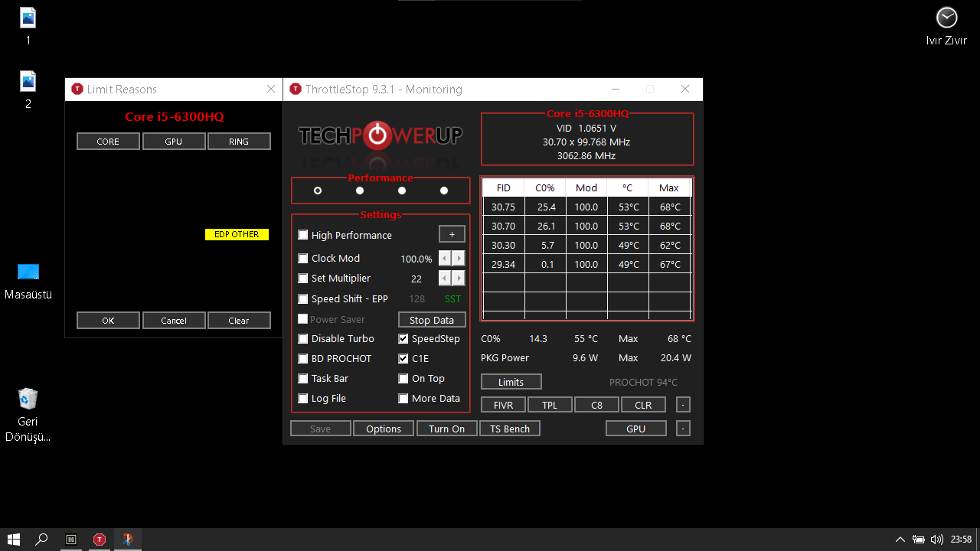Click the PROCHOT 94°C label

coord(643,382)
